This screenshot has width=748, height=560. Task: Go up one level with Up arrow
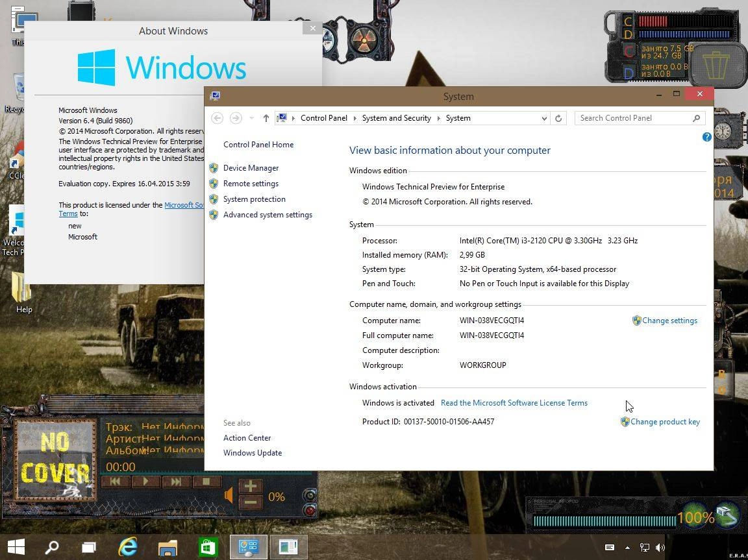[266, 118]
